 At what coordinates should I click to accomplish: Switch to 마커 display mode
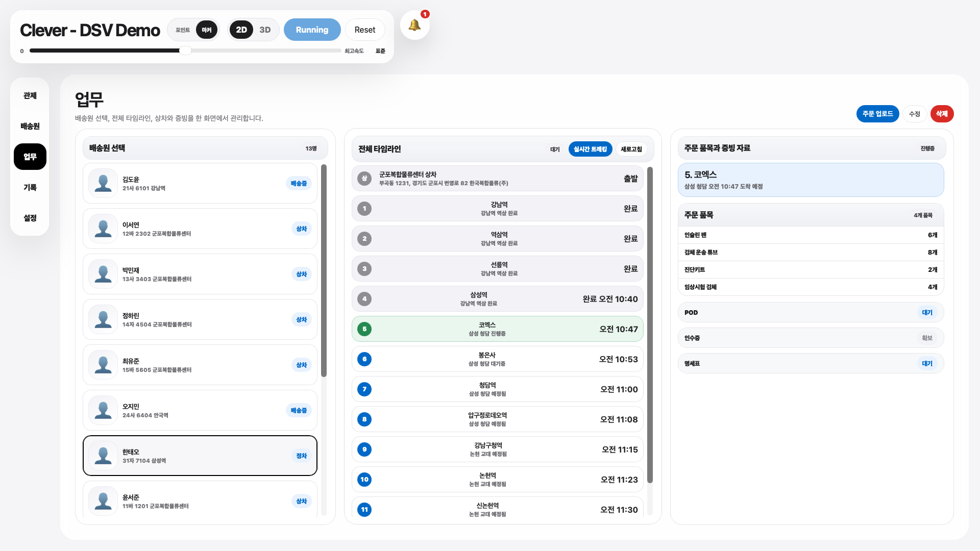207,30
